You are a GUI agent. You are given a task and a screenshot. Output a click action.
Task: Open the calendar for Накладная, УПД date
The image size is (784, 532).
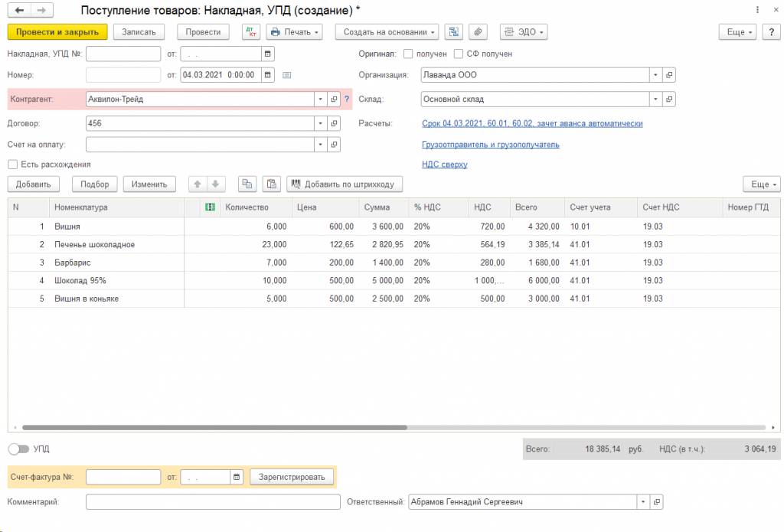pos(267,54)
